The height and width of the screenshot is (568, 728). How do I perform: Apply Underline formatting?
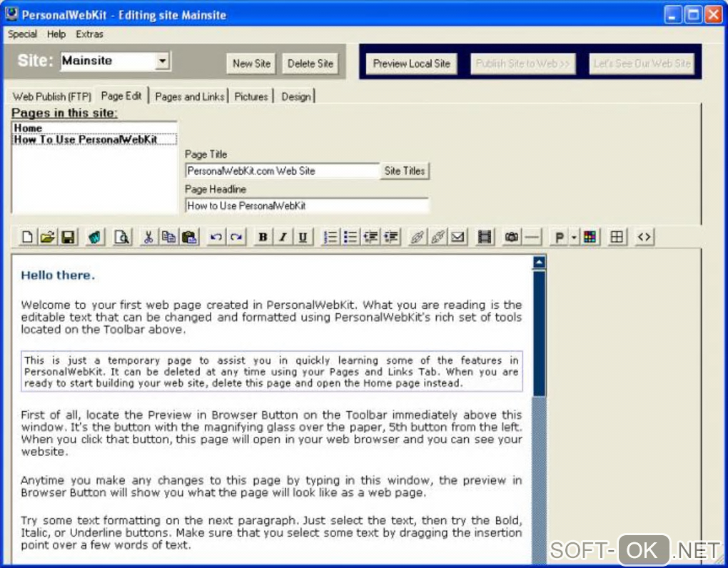pos(303,237)
